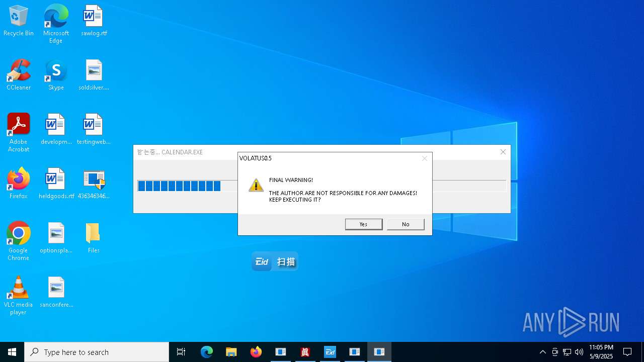Select the Files folder on desktop

coord(94,238)
